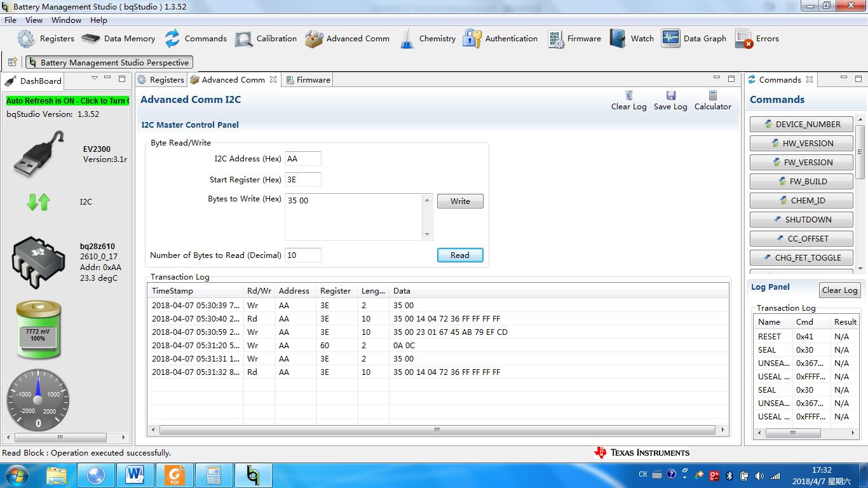The width and height of the screenshot is (868, 488).
Task: Open the Data Graph tool
Action: 693,39
